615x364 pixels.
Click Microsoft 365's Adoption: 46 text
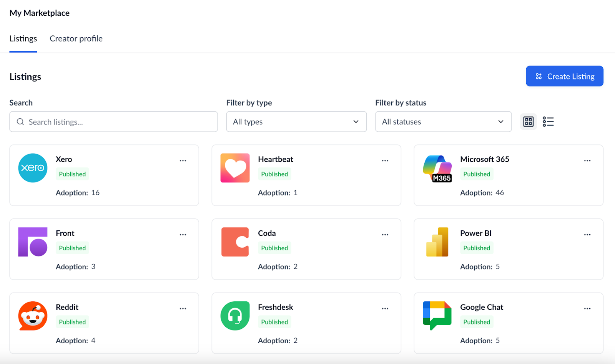click(482, 193)
